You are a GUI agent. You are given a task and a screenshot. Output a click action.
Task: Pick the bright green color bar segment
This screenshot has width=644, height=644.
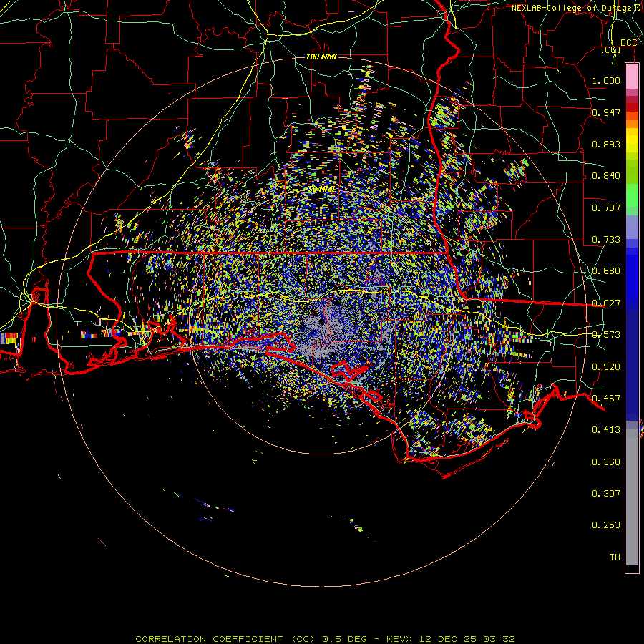coord(632,195)
